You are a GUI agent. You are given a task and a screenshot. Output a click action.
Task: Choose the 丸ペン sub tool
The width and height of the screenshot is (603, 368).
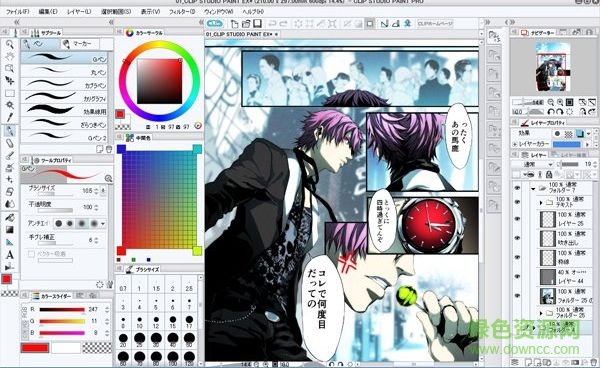[x=63, y=71]
